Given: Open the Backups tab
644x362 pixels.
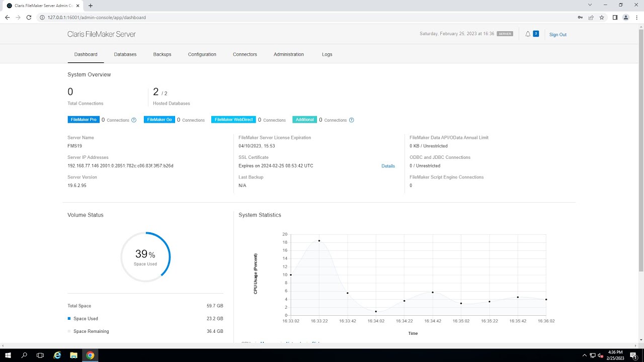Looking at the screenshot, I should [162, 54].
